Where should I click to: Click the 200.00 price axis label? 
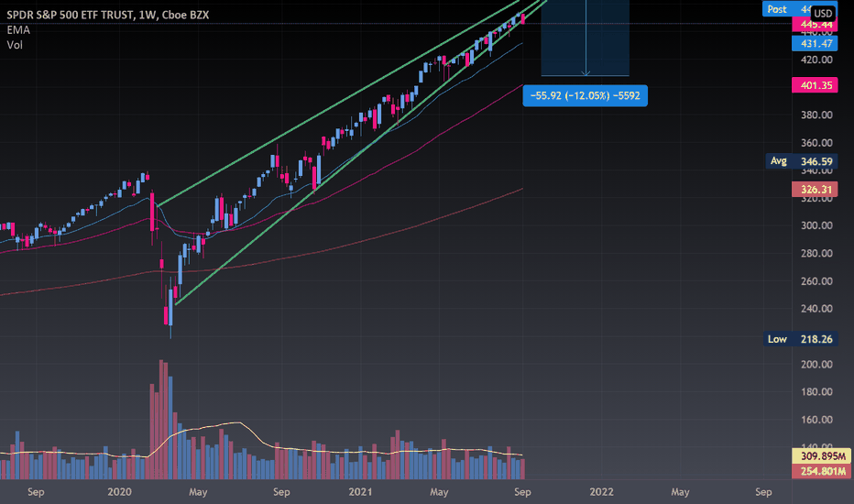point(816,365)
